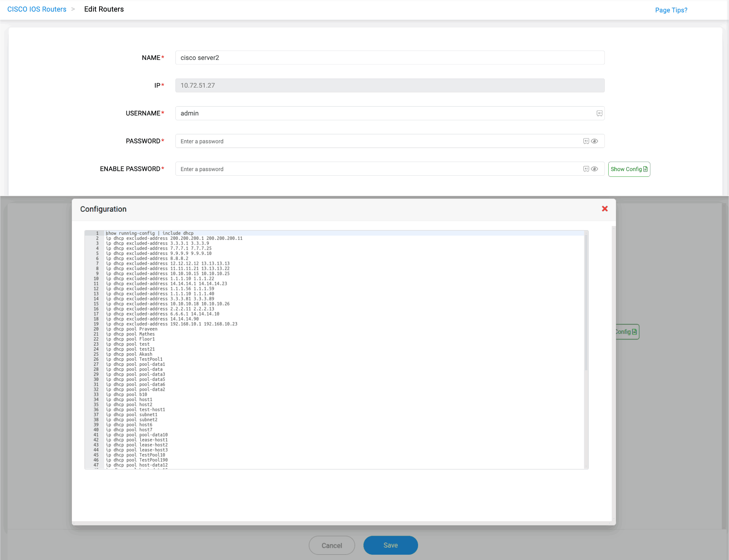
Task: Reveal PASSWORD using the eye icon
Action: click(595, 141)
